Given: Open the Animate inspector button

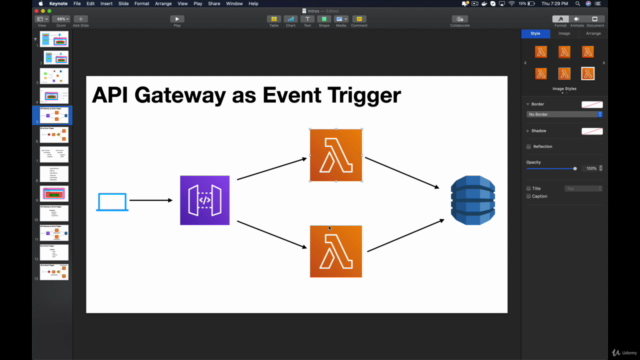Looking at the screenshot, I should 577,19.
